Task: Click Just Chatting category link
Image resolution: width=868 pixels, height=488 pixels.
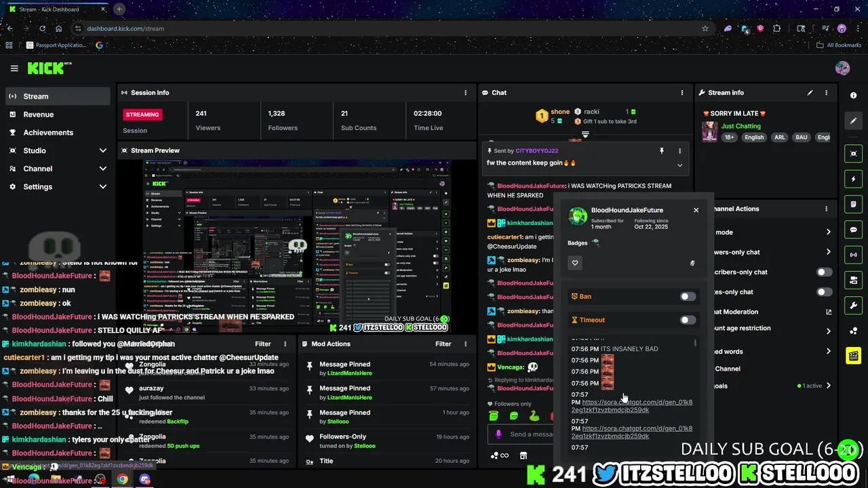Action: click(741, 126)
